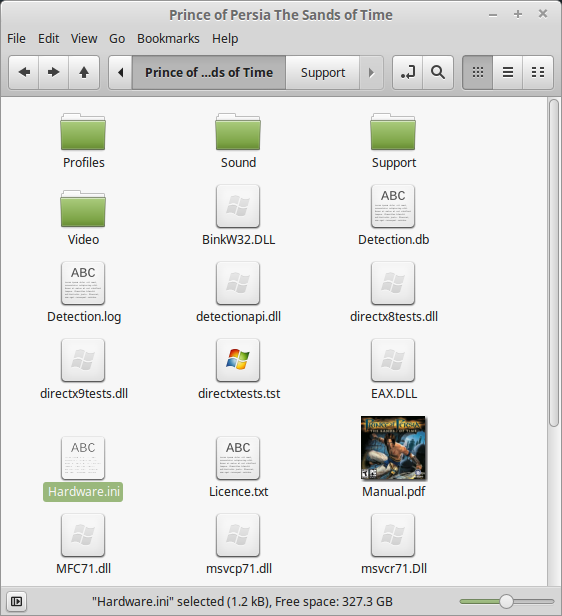Select the Licence.txt file icon
The image size is (562, 616).
[x=238, y=458]
